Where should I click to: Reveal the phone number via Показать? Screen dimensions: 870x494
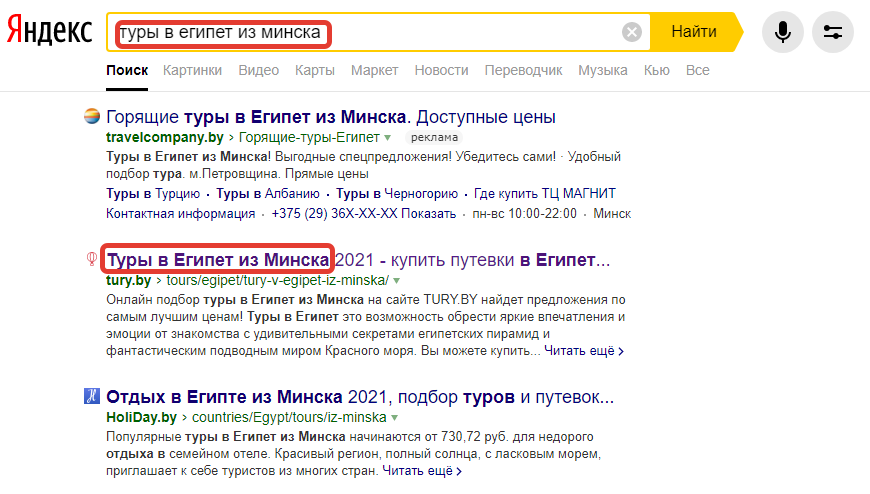click(428, 214)
